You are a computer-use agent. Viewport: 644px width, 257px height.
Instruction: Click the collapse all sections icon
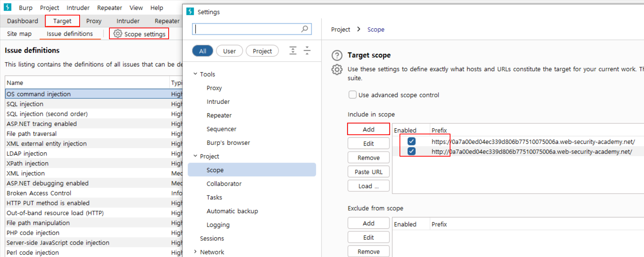[x=307, y=51]
